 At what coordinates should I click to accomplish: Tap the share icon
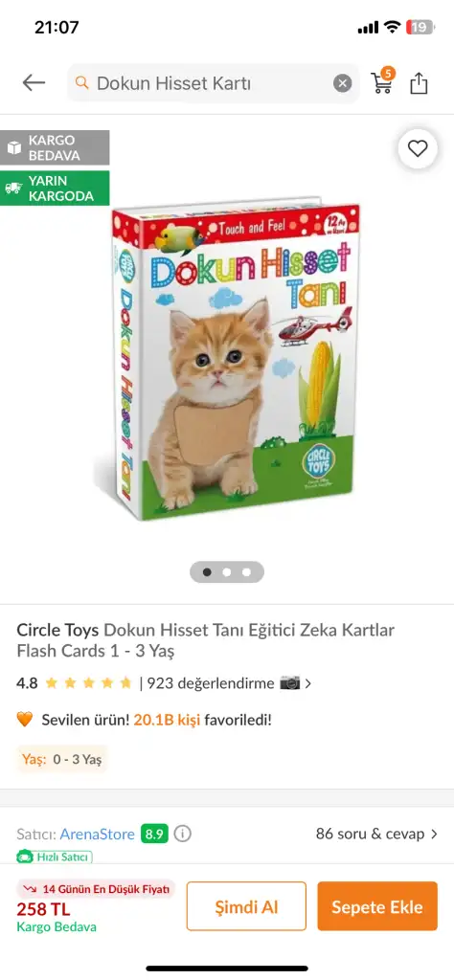419,82
